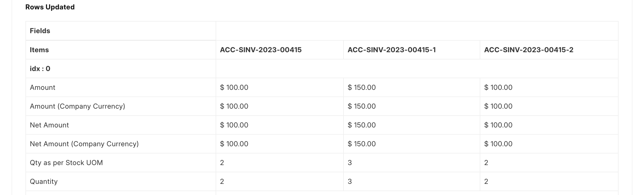Click Amount (Company Currency) value under ACC-SINV-2023-00415-2
Image resolution: width=644 pixels, height=195 pixels.
[498, 106]
